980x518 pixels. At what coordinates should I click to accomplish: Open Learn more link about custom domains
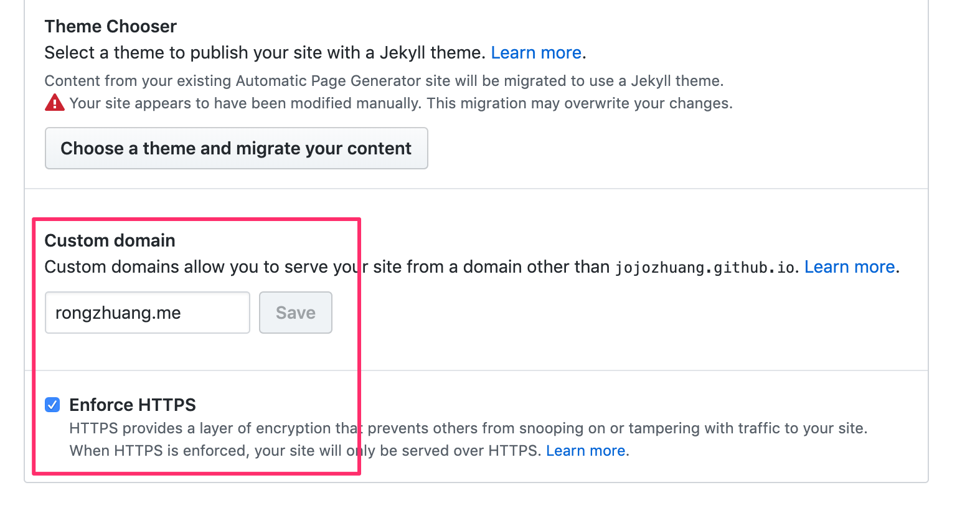point(849,266)
